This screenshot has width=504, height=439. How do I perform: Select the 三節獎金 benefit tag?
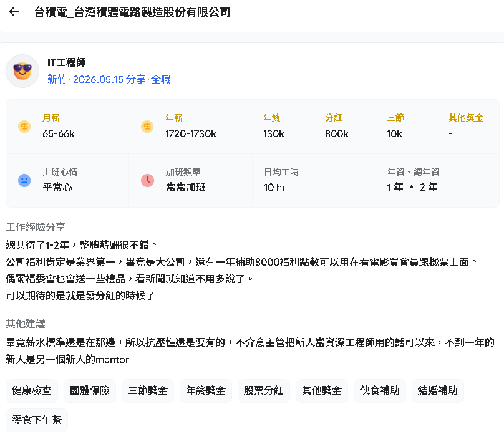pyautogui.click(x=148, y=391)
